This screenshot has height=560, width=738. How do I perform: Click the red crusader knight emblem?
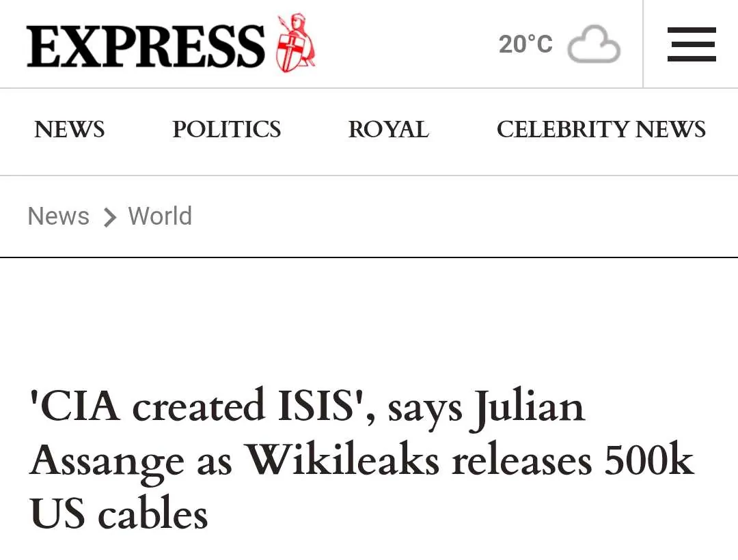[x=295, y=44]
